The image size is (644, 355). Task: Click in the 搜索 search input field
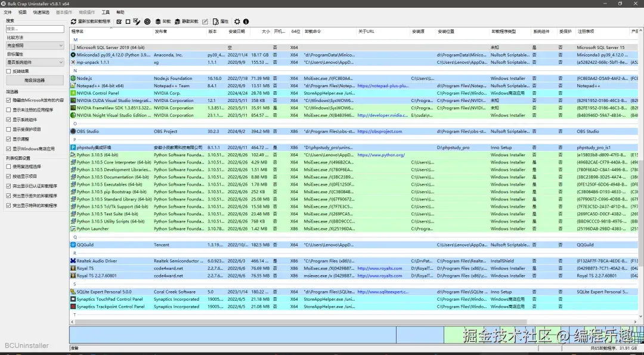click(35, 29)
